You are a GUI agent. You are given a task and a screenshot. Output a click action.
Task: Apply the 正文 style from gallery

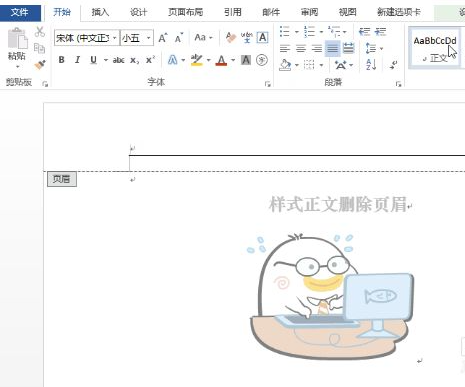point(435,49)
